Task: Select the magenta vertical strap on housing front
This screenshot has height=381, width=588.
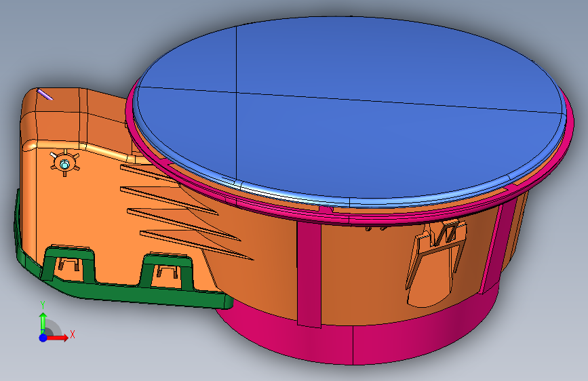Action: tap(309, 275)
